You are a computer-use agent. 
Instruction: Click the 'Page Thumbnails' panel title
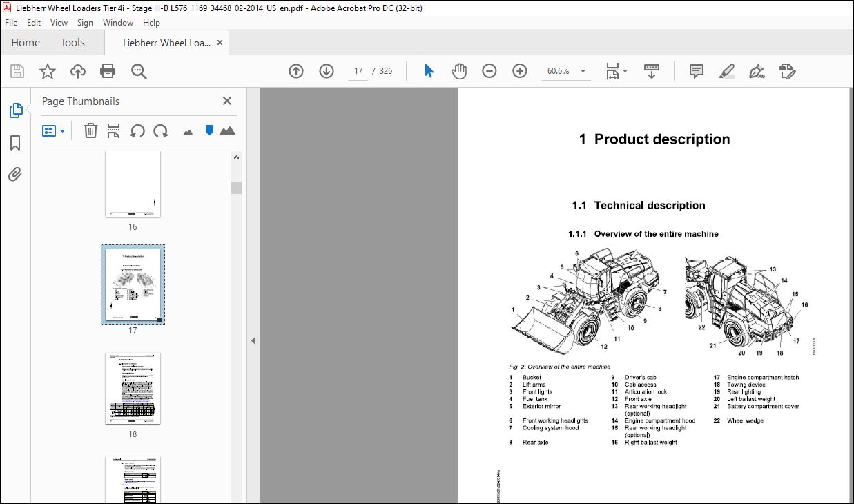click(x=81, y=101)
